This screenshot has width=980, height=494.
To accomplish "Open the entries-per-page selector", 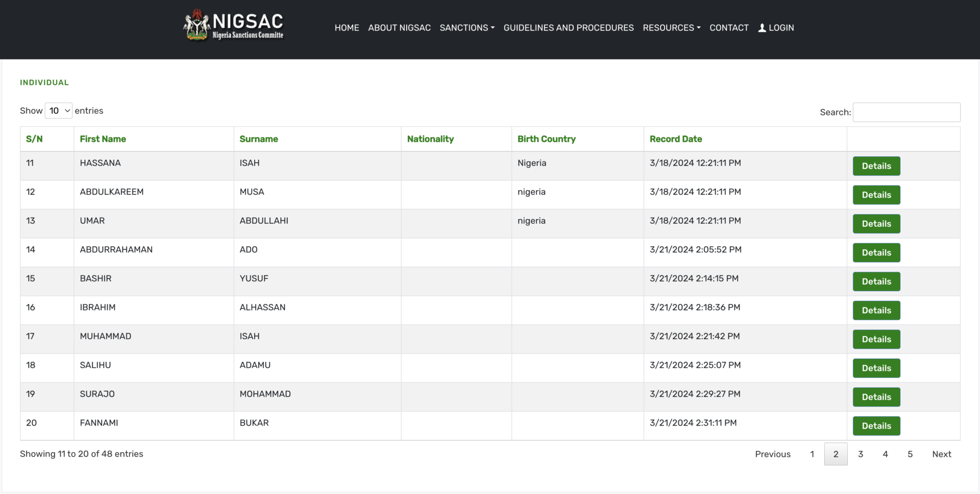I will pyautogui.click(x=59, y=111).
